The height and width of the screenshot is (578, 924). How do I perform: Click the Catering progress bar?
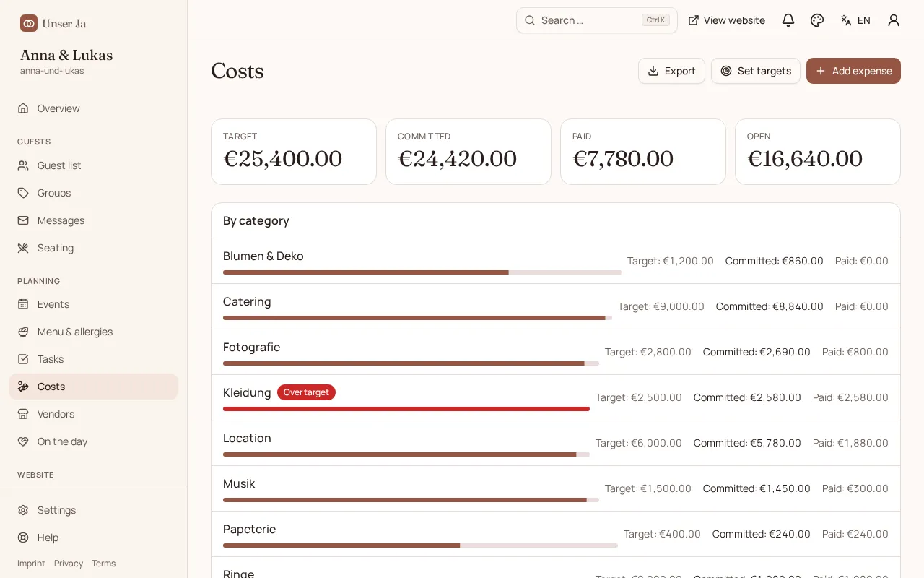417,318
